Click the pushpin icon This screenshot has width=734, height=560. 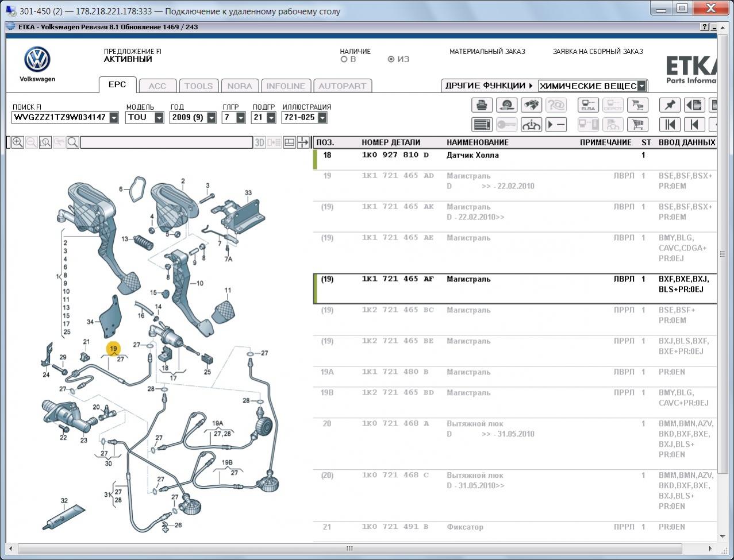pyautogui.click(x=670, y=105)
